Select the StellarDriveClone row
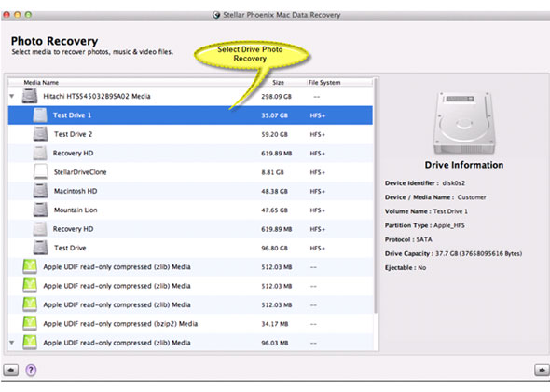 pyautogui.click(x=190, y=171)
